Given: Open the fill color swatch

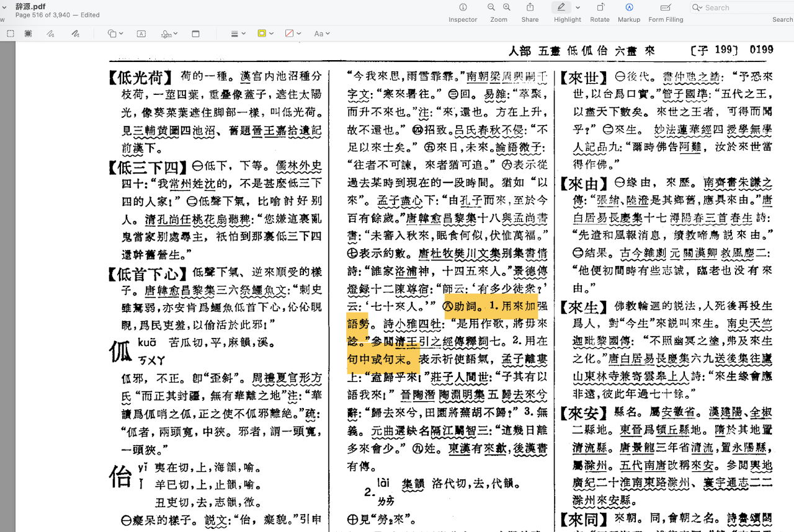Looking at the screenshot, I should [292, 33].
